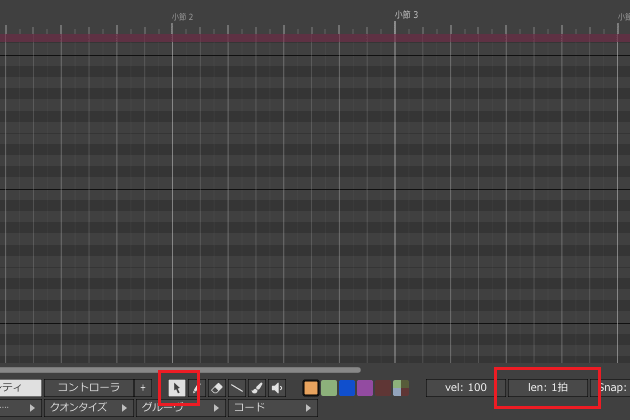
Task: Expand the グループ dropdown menu
Action: [x=180, y=408]
